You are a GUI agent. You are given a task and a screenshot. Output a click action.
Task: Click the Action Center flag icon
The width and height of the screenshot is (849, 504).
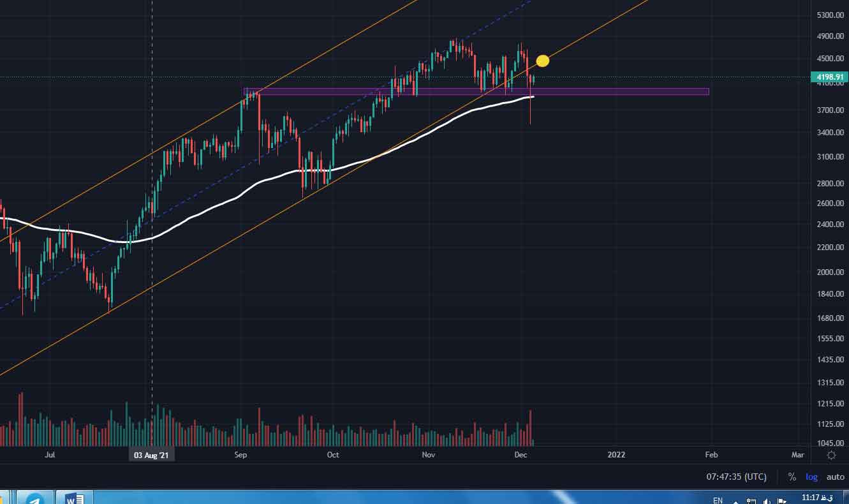tap(782, 501)
